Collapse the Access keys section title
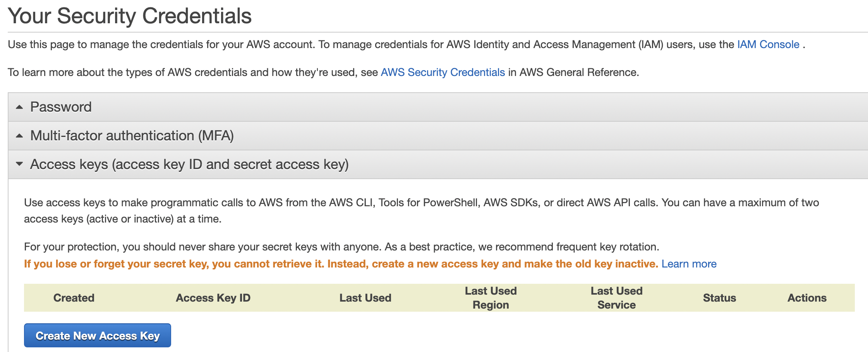Image resolution: width=868 pixels, height=352 pixels. 189,164
